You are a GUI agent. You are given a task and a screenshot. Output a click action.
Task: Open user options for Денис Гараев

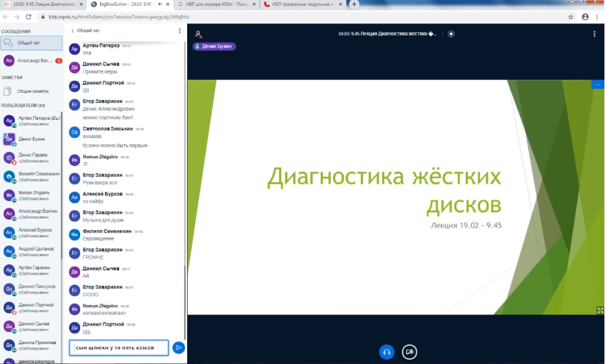pos(32,158)
